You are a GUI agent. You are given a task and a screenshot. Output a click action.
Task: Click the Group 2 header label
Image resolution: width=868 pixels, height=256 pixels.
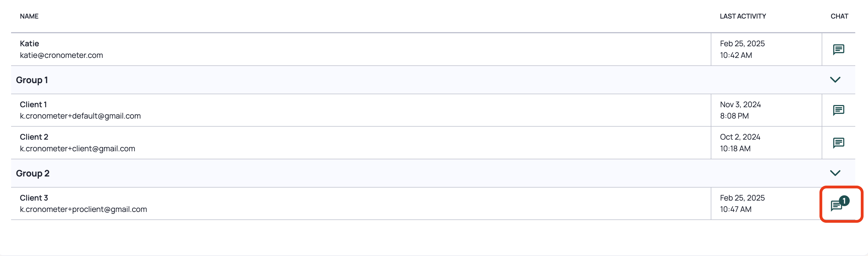point(33,173)
